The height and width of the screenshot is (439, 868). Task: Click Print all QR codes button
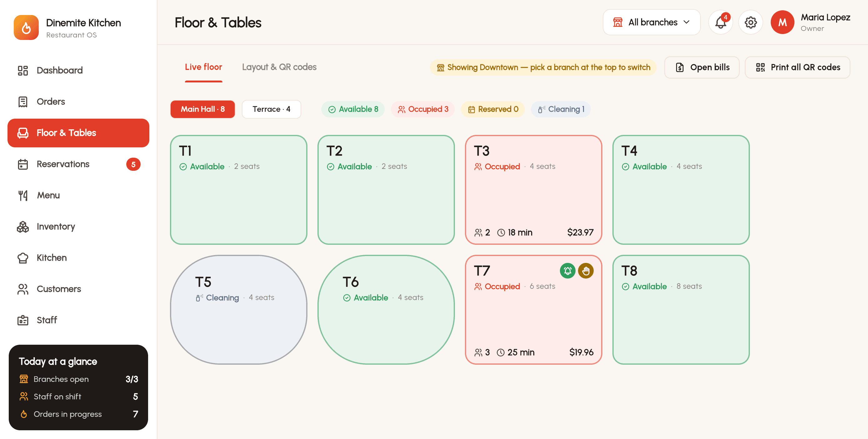coord(797,67)
